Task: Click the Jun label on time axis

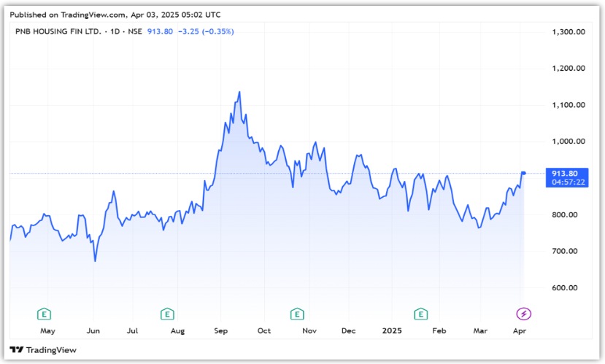Action: (x=93, y=331)
